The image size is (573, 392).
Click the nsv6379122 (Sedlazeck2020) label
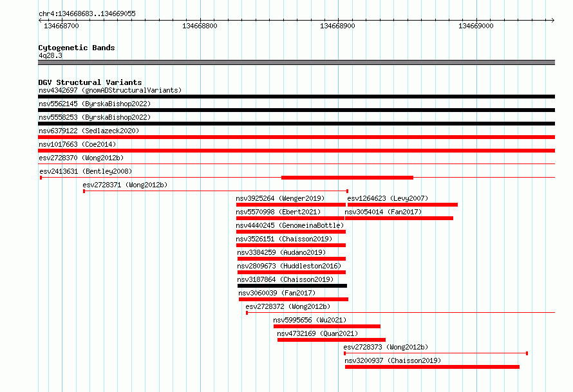[x=89, y=131]
